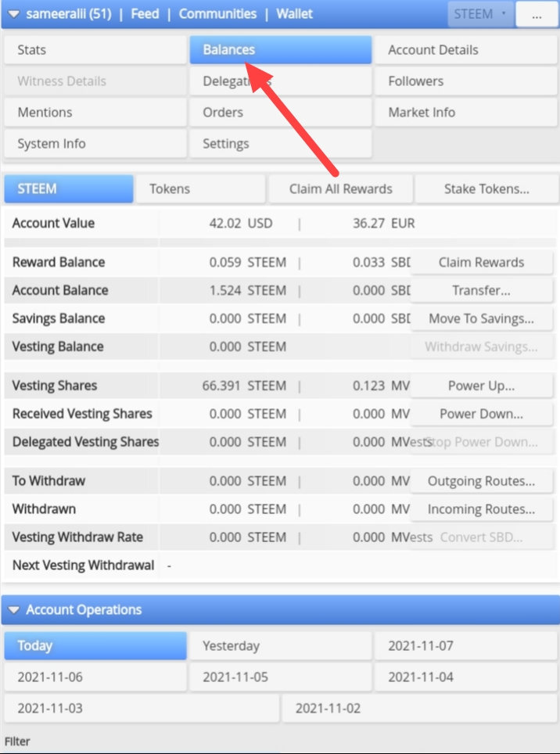Collapse the Account Operations section arrow
Screen dimensions: 560x754
pyautogui.click(x=13, y=610)
